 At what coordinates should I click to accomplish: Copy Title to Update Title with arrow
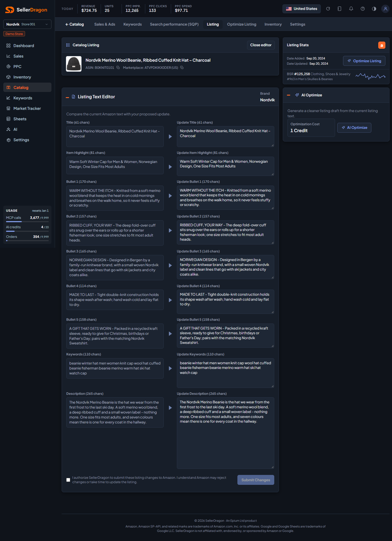tap(170, 137)
